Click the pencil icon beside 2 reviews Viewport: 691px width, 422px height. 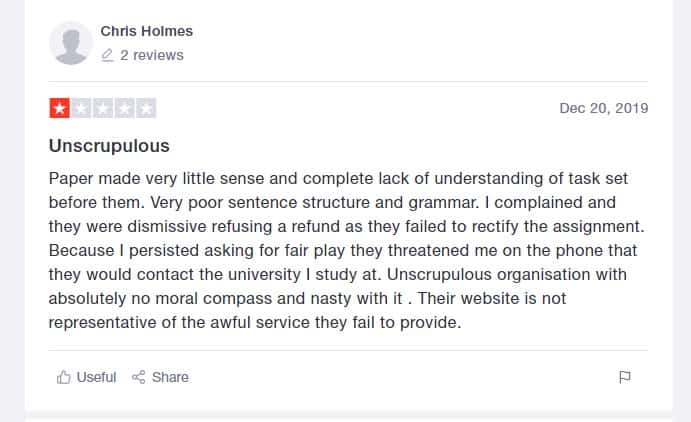pos(107,55)
